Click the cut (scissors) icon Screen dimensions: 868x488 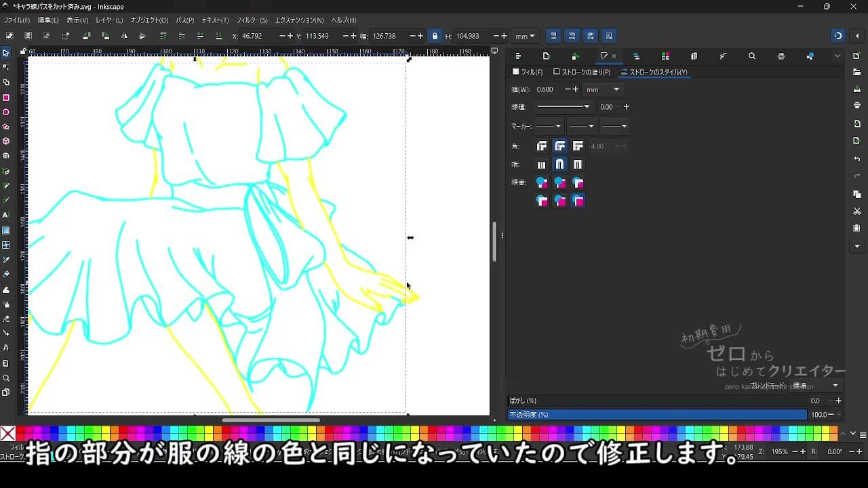pyautogui.click(x=857, y=211)
